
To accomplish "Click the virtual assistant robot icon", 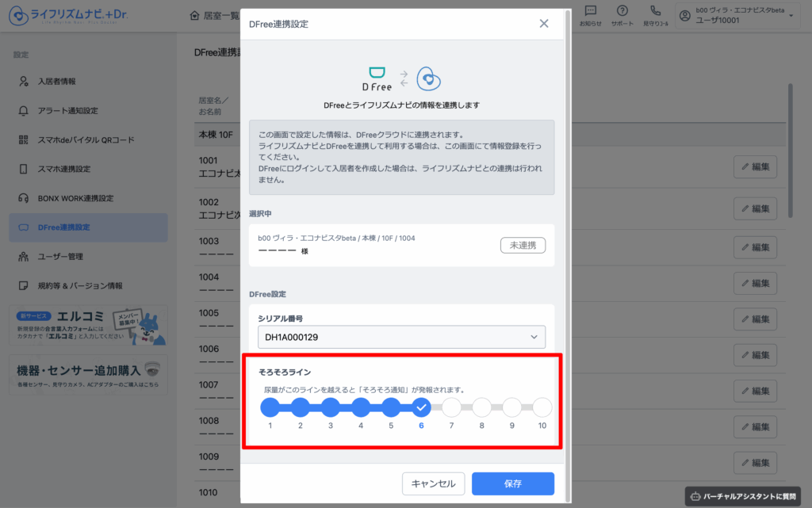I will point(695,497).
